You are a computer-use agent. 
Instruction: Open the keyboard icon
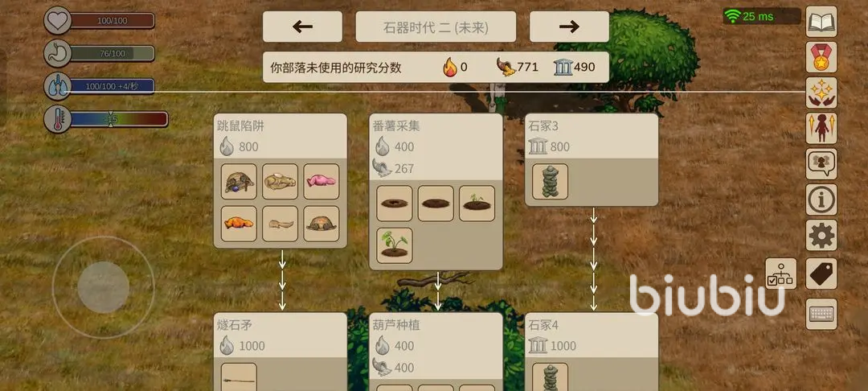[x=821, y=314]
